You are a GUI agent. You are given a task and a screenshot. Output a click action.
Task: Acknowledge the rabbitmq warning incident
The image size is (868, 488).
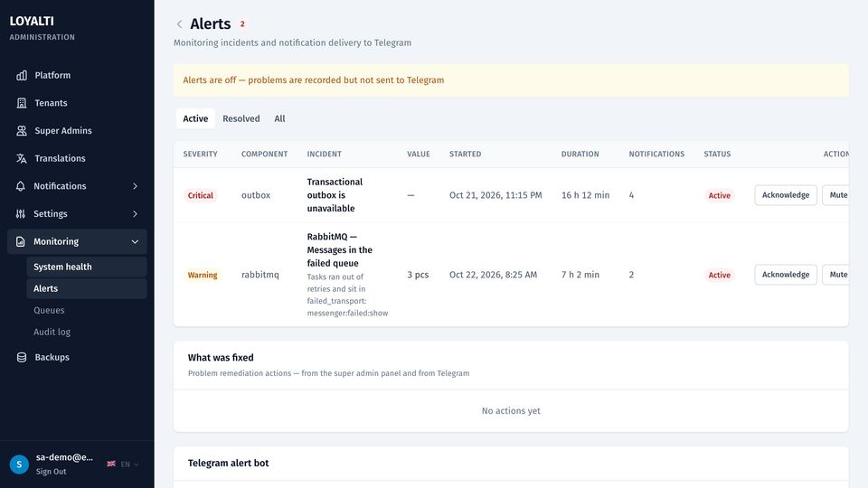[786, 275]
